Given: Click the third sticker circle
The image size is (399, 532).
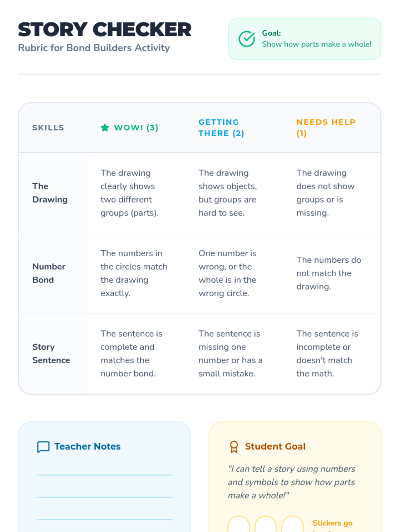Looking at the screenshot, I should [x=292, y=525].
